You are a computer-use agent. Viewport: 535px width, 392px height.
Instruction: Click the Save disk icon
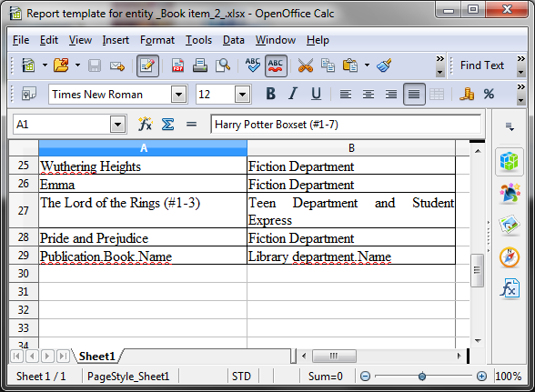pyautogui.click(x=95, y=65)
